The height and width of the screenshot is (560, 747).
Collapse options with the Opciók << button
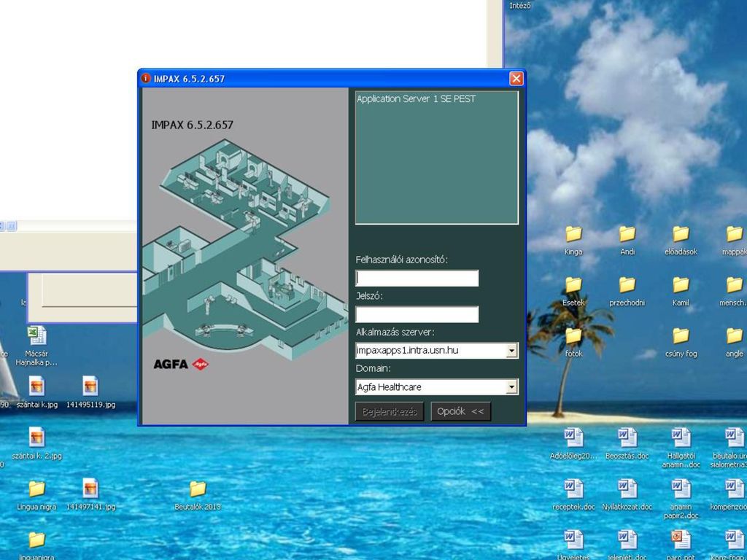coord(461,411)
